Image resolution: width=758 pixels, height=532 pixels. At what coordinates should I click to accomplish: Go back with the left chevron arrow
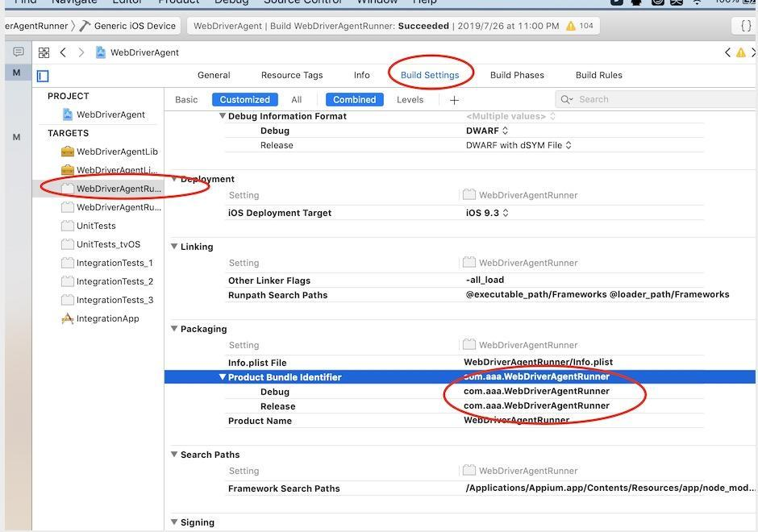[x=63, y=52]
